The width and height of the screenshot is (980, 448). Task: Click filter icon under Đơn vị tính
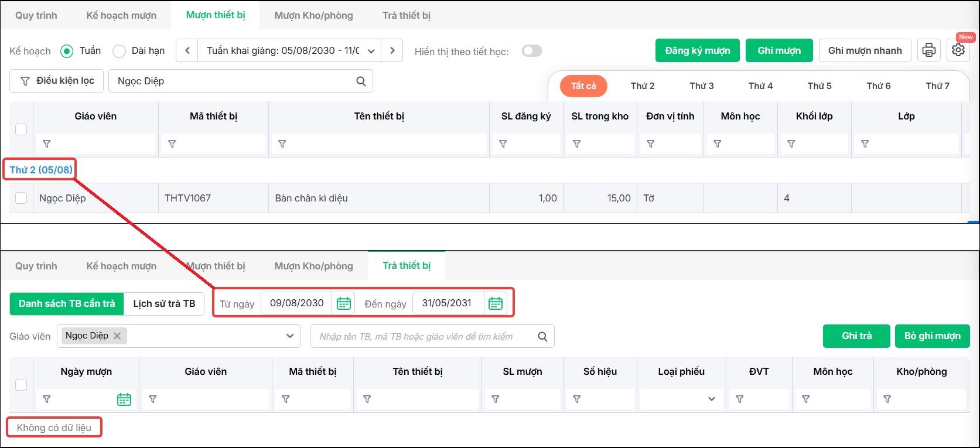click(x=651, y=143)
